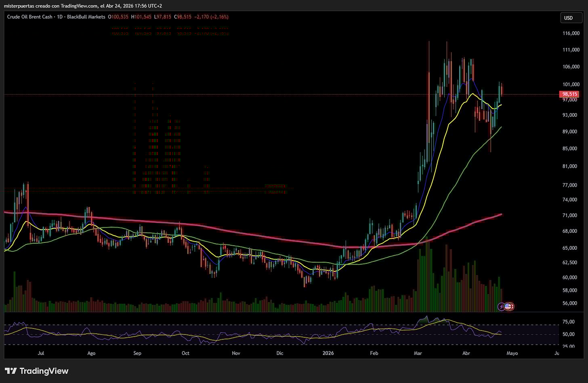This screenshot has height=383, width=588.
Task: Click the red current price tag 98,515
Action: (569, 94)
